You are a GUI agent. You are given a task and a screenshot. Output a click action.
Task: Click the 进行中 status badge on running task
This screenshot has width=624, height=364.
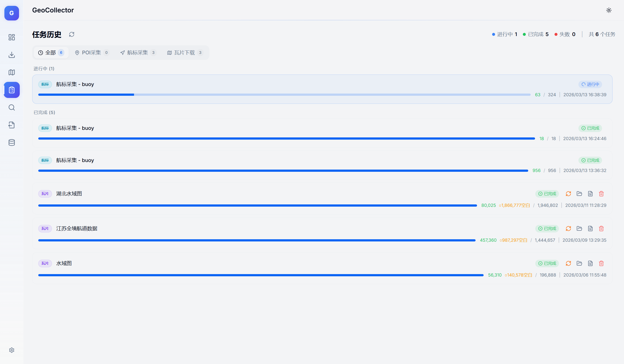(x=590, y=84)
